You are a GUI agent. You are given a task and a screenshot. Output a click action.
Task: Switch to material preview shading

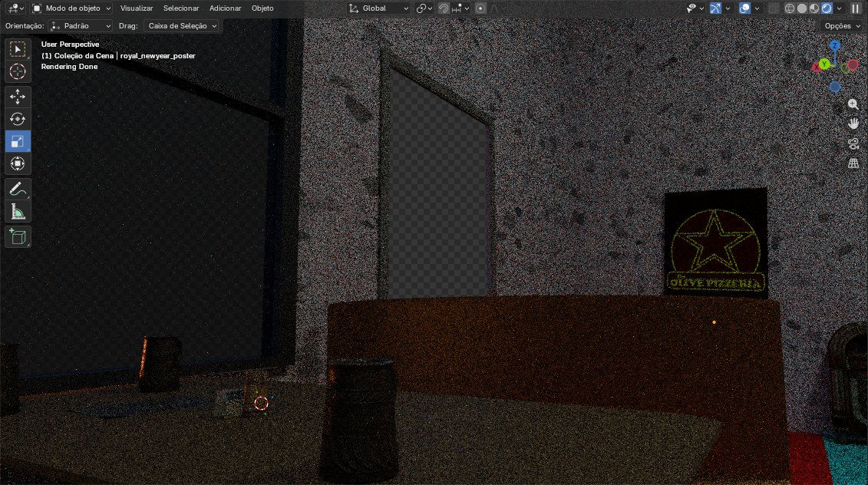814,8
